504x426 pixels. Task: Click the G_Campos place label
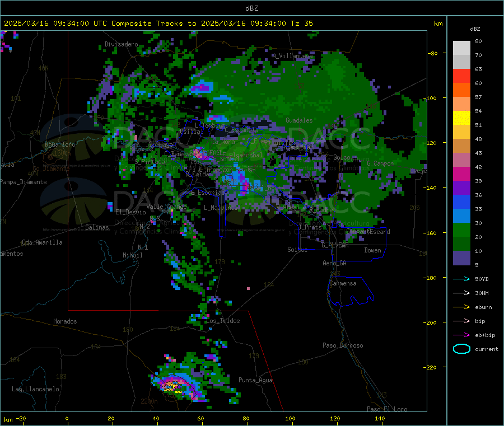pyautogui.click(x=380, y=163)
